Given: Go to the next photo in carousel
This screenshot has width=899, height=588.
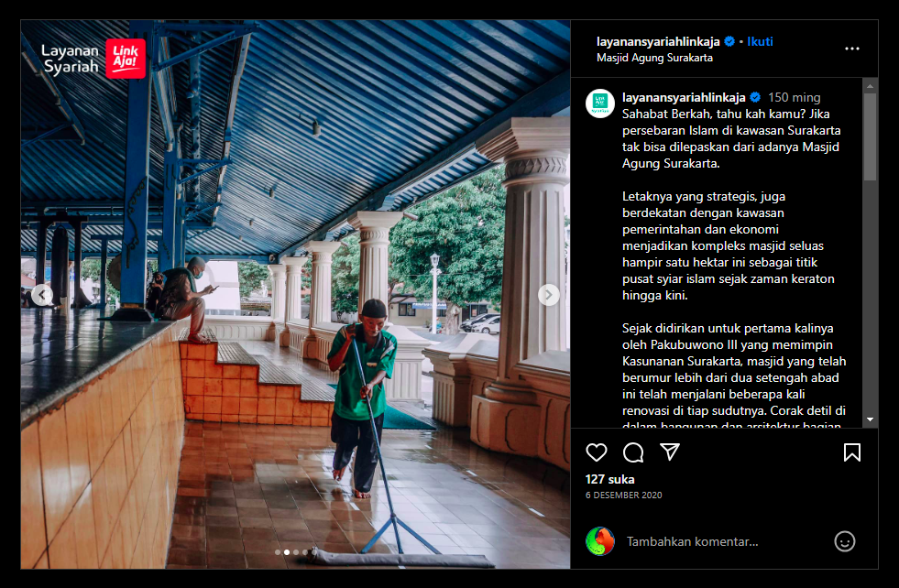Looking at the screenshot, I should pos(548,295).
